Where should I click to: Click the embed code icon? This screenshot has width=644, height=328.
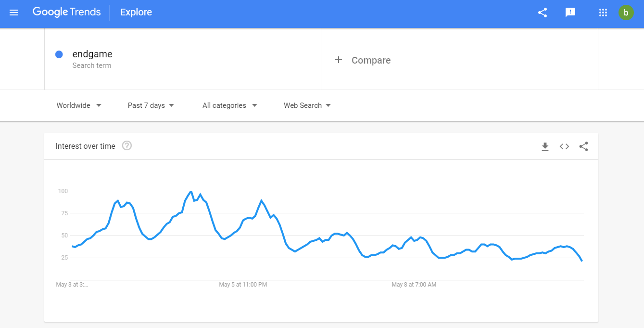[564, 146]
